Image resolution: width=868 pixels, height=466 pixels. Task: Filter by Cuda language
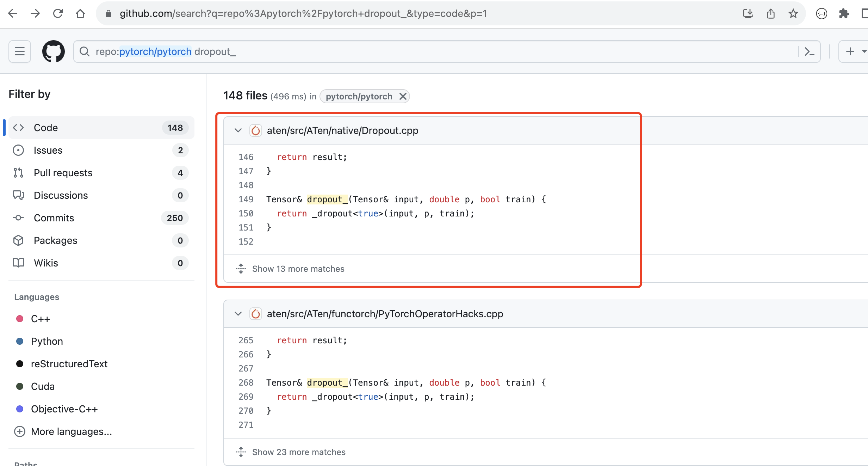tap(43, 386)
